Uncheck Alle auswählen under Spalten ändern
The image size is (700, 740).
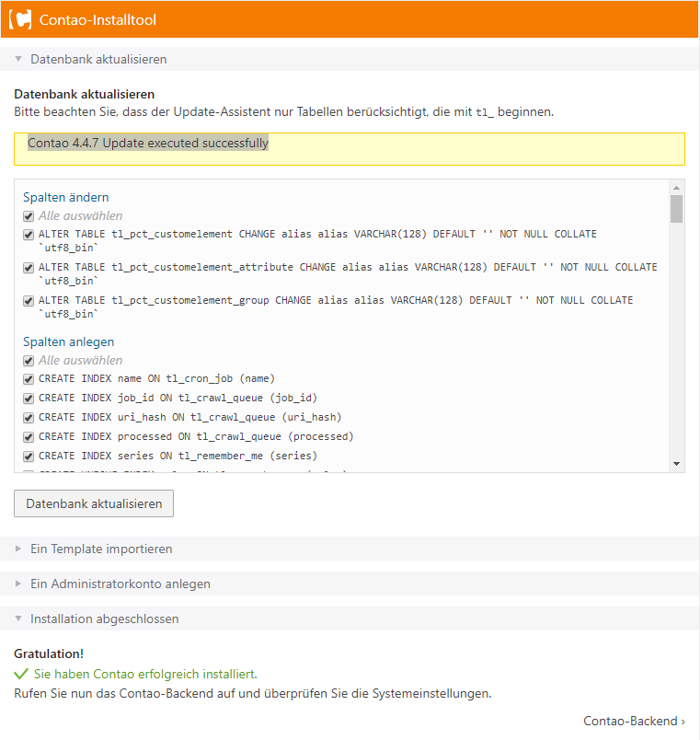click(x=29, y=216)
